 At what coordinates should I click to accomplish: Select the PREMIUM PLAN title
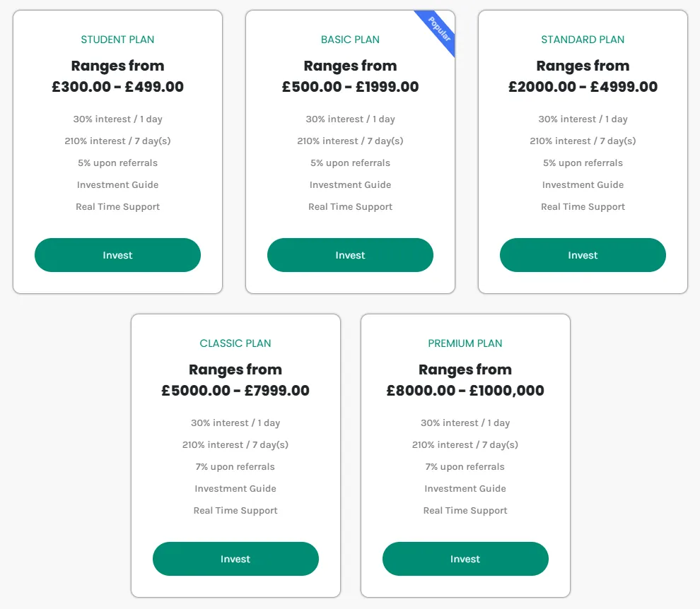(x=465, y=343)
